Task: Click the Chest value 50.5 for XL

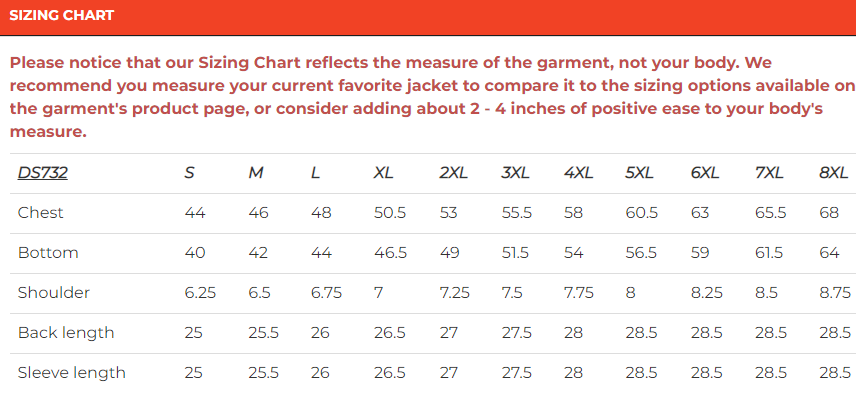Action: (390, 213)
